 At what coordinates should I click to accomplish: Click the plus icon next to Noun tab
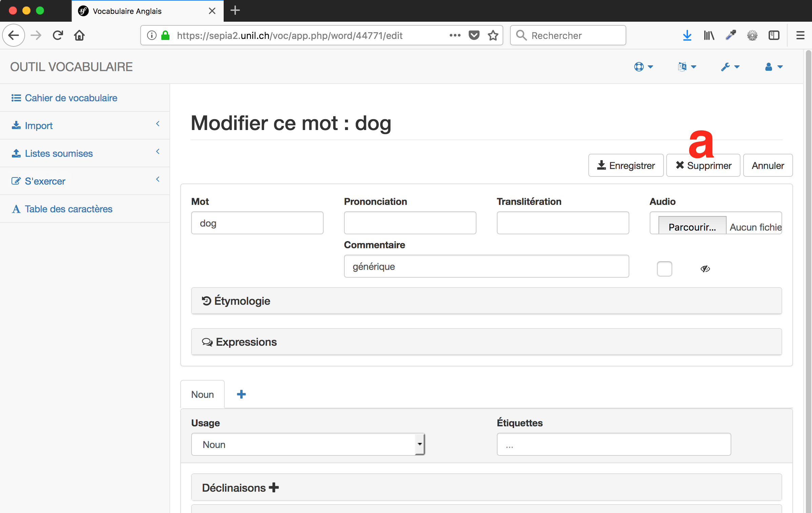coord(241,394)
